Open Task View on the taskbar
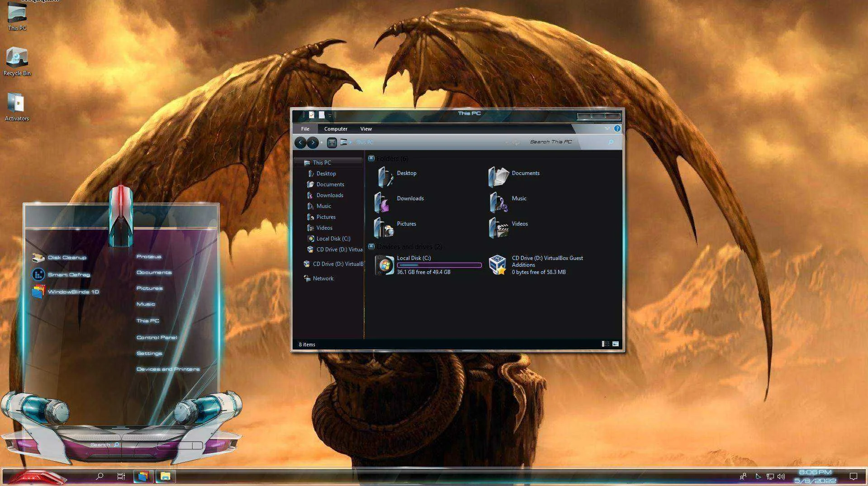The image size is (868, 486). click(121, 476)
